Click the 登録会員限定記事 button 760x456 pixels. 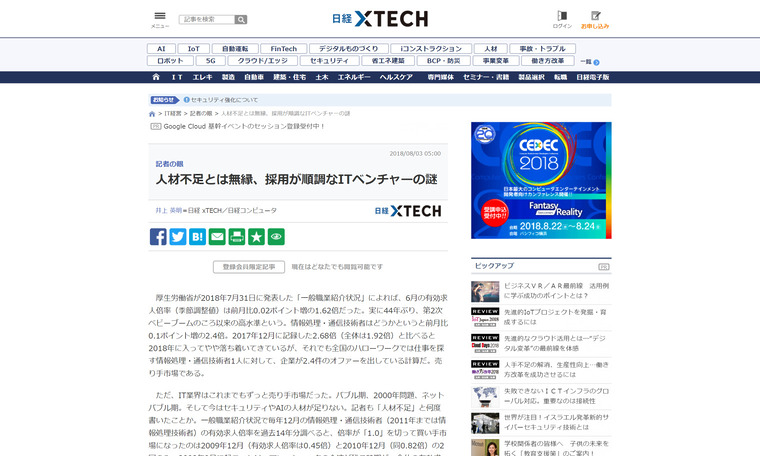pyautogui.click(x=248, y=267)
